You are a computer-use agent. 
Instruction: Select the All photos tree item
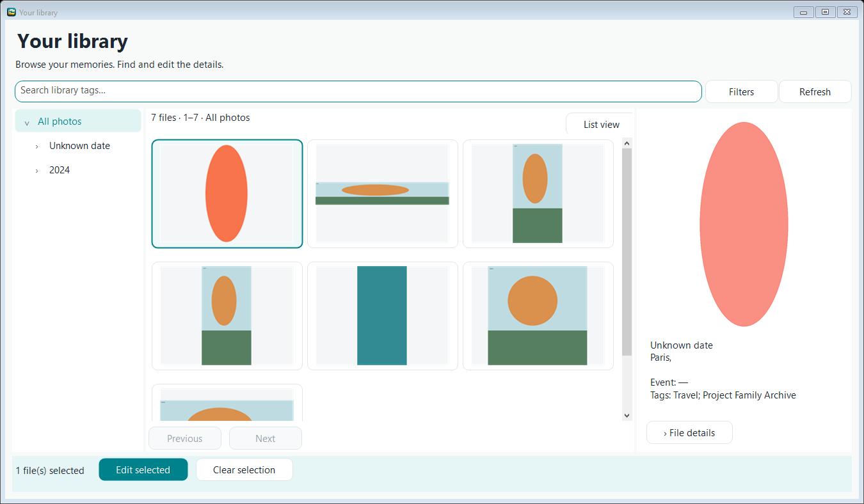[78, 121]
